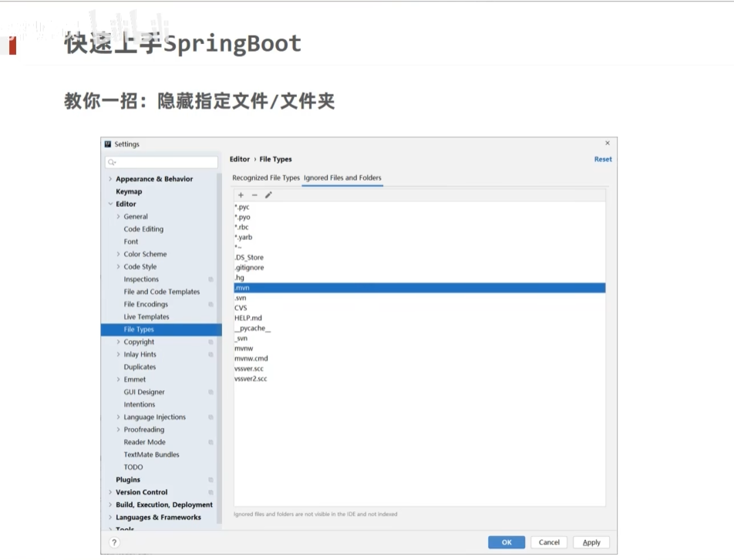Click the project-level icon beside Version Control
Viewport: 734px width, 560px height.
(210, 493)
